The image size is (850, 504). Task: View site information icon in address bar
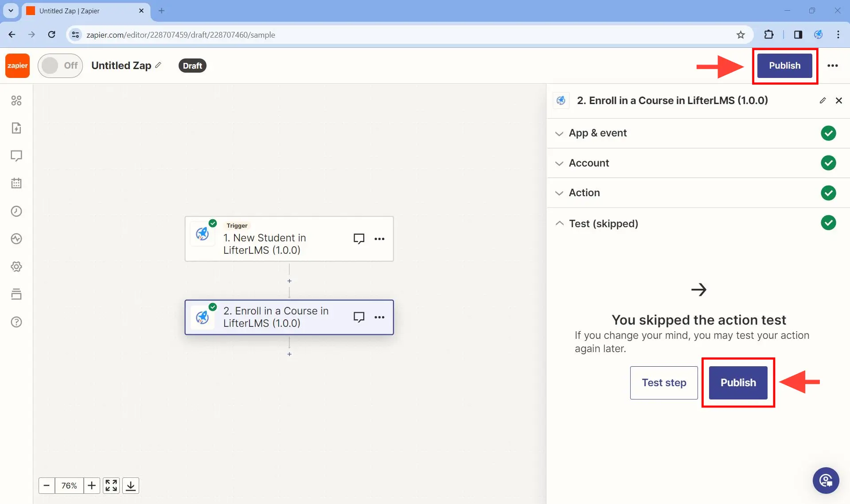coord(75,35)
